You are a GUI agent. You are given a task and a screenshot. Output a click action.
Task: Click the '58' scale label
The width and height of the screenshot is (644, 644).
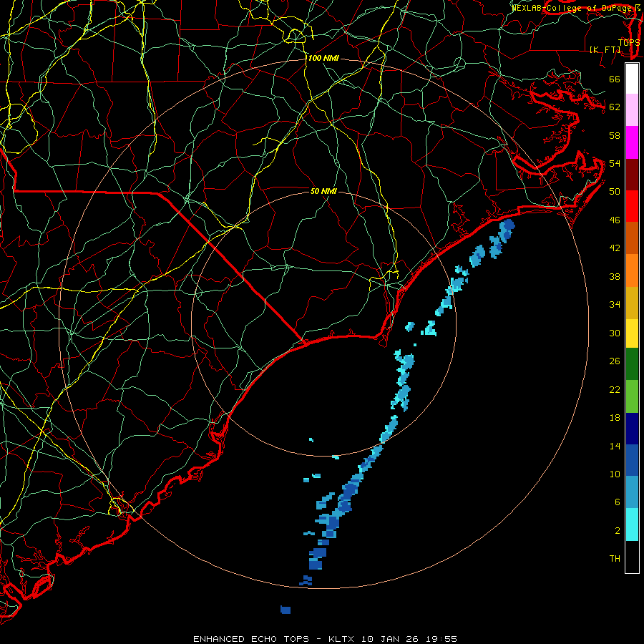coord(615,135)
